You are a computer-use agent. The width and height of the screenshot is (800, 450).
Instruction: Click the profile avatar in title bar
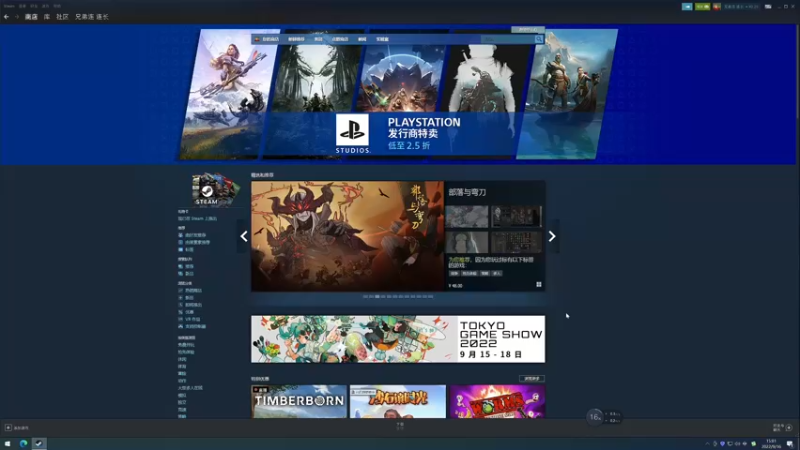click(x=717, y=7)
